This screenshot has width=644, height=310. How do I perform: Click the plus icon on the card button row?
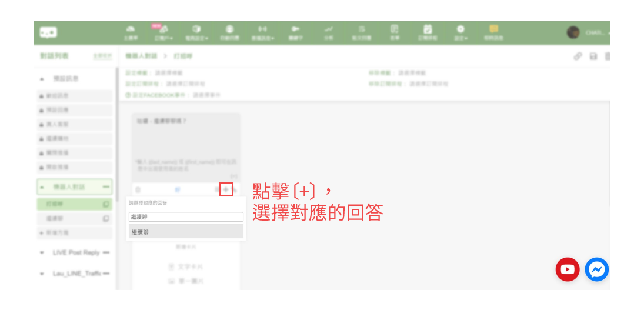click(x=226, y=189)
